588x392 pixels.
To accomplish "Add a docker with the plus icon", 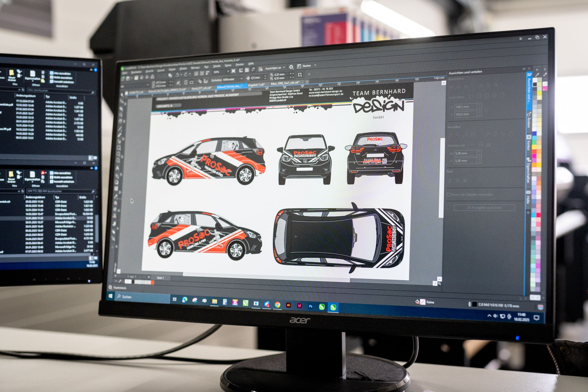I will click(528, 213).
